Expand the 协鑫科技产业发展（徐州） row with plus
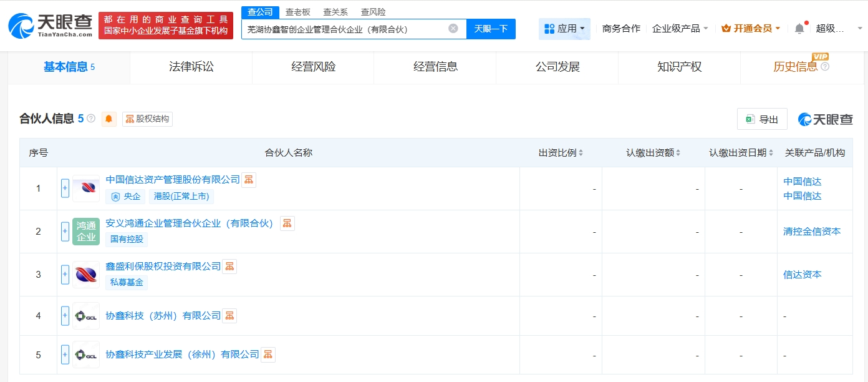This screenshot has width=868, height=382. (x=65, y=355)
